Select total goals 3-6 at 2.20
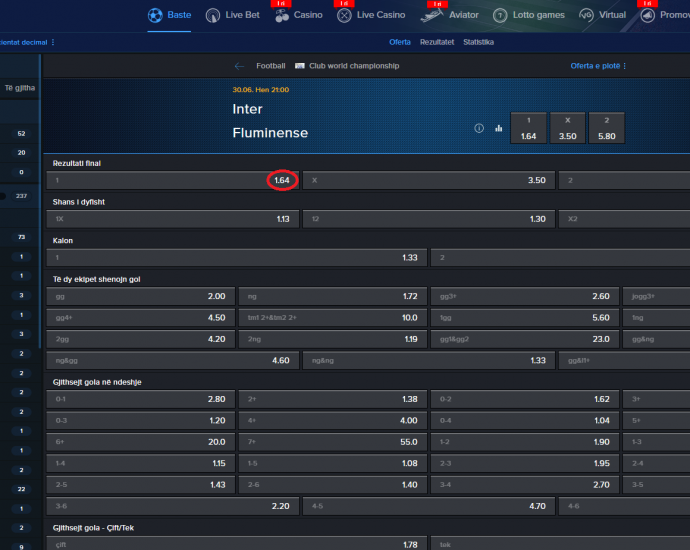Screen dimensions: 690x550 [172, 506]
